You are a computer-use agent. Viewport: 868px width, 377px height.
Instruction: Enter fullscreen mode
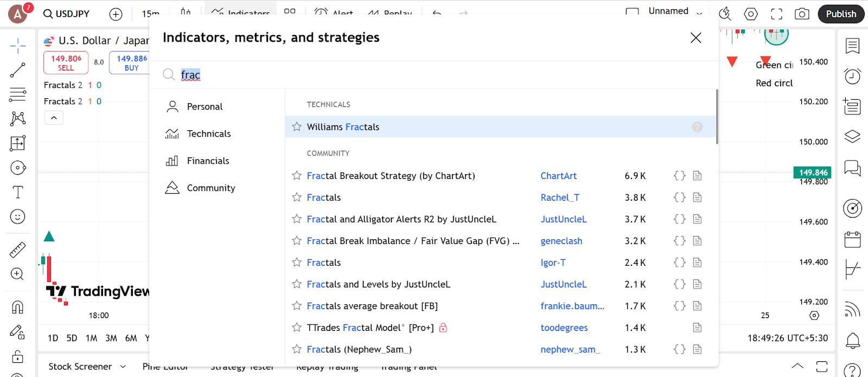(777, 14)
